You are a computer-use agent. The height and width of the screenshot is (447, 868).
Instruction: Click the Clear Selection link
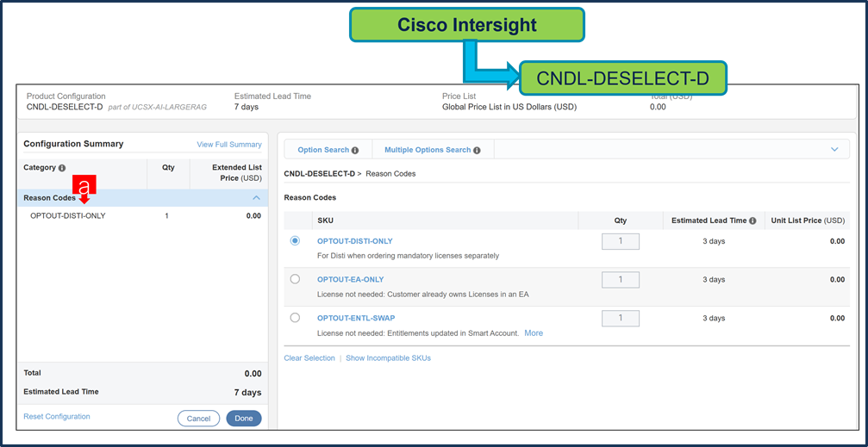pos(309,358)
